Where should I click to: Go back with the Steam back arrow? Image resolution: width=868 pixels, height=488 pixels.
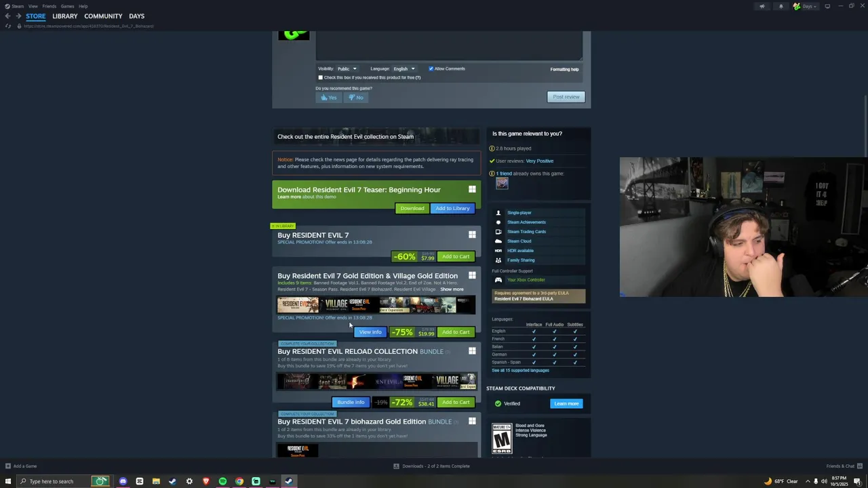pyautogui.click(x=7, y=16)
